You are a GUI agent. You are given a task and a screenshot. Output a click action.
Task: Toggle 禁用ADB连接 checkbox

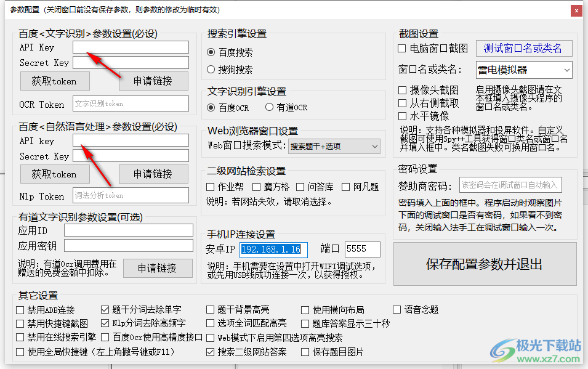click(x=20, y=310)
